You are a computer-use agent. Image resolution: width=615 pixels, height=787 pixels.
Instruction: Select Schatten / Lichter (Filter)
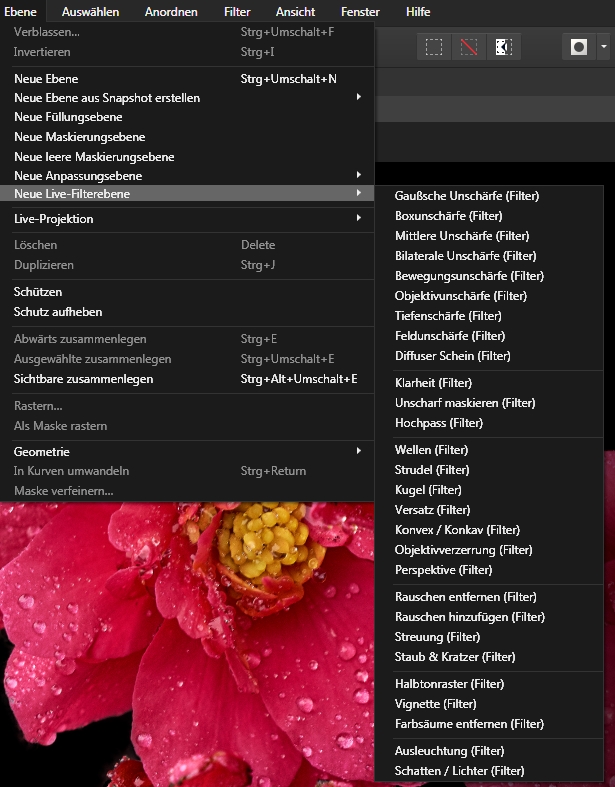point(489,771)
